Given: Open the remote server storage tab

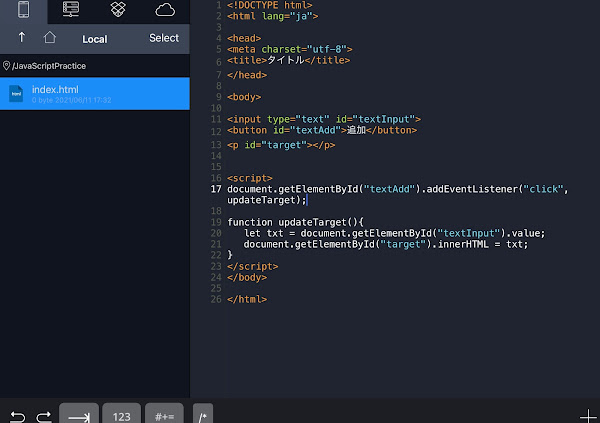Looking at the screenshot, I should 71,9.
